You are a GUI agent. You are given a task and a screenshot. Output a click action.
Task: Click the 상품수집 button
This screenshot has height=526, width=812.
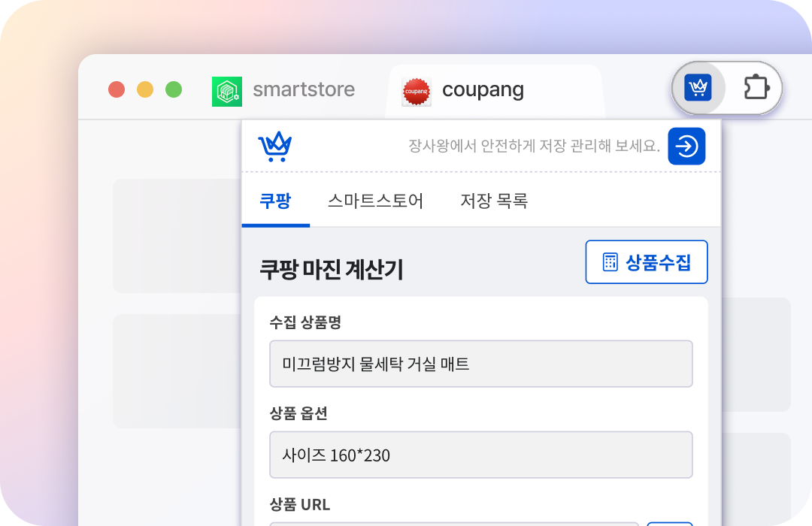click(647, 262)
